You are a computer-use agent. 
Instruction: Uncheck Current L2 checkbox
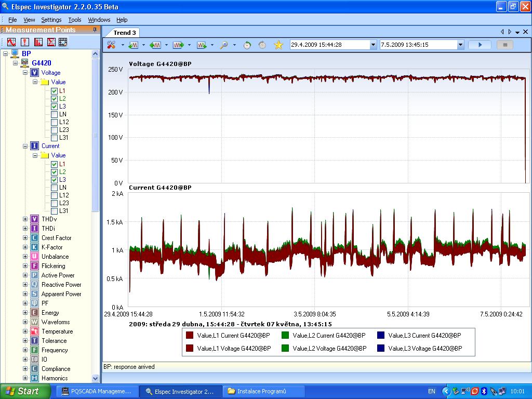[54, 172]
